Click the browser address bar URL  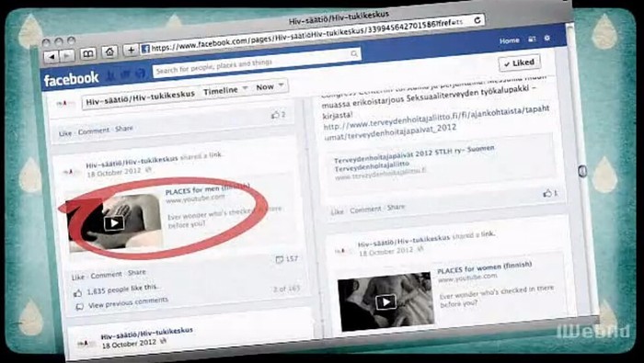(x=306, y=37)
